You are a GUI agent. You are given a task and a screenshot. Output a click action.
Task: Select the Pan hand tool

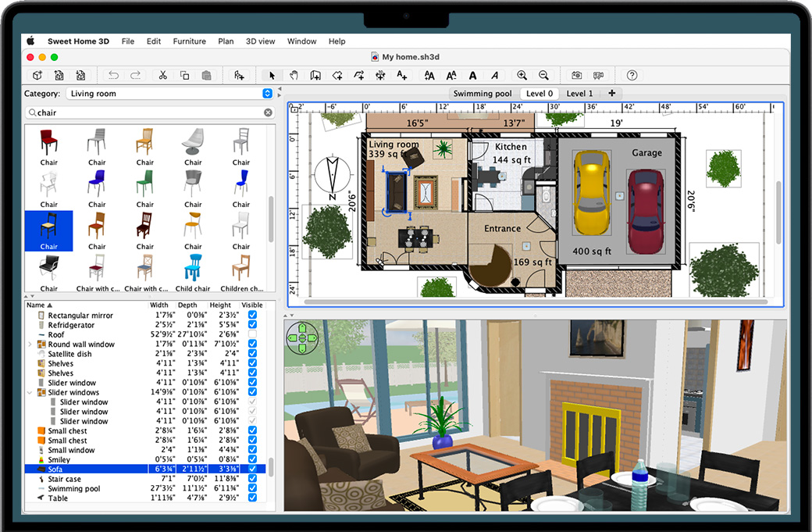[x=294, y=75]
